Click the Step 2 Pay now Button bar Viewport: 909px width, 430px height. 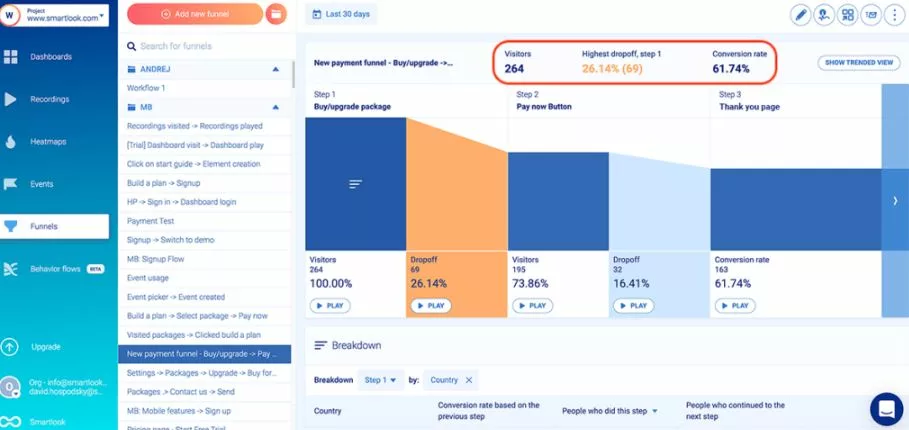pyautogui.click(x=558, y=202)
